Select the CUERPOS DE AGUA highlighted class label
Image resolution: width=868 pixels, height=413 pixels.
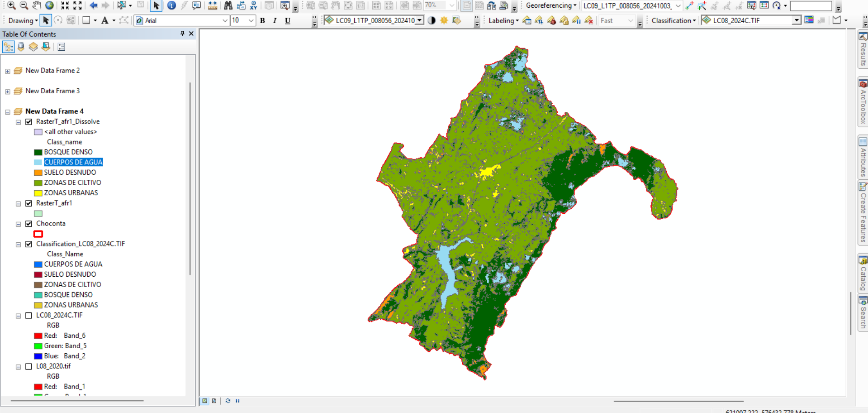73,162
